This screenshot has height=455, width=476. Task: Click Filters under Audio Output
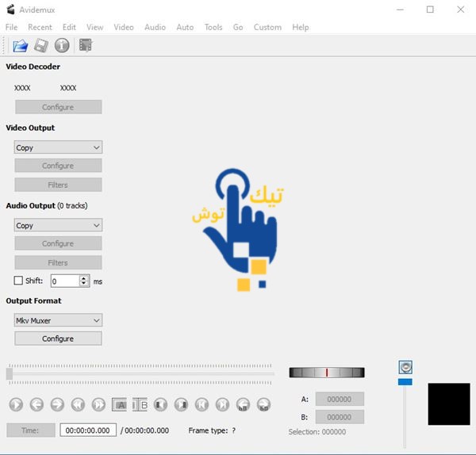58,262
